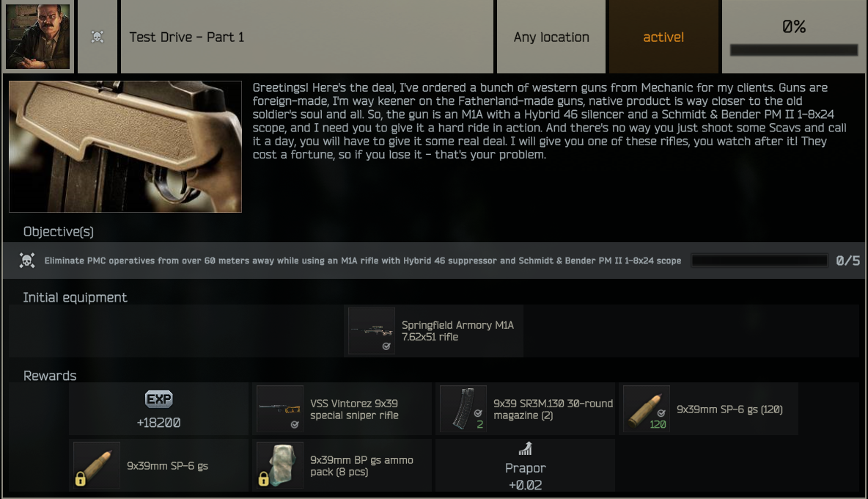Click locked BP gs ammo pack icon
Image resolution: width=868 pixels, height=499 pixels.
click(280, 465)
